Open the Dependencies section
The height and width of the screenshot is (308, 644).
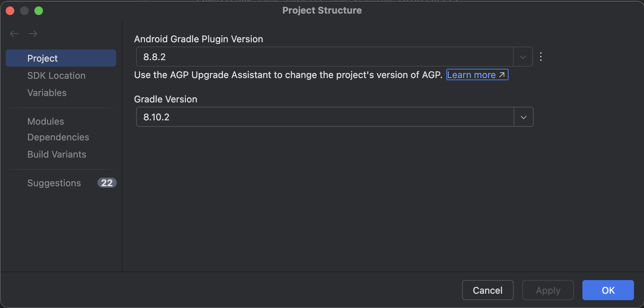click(58, 137)
